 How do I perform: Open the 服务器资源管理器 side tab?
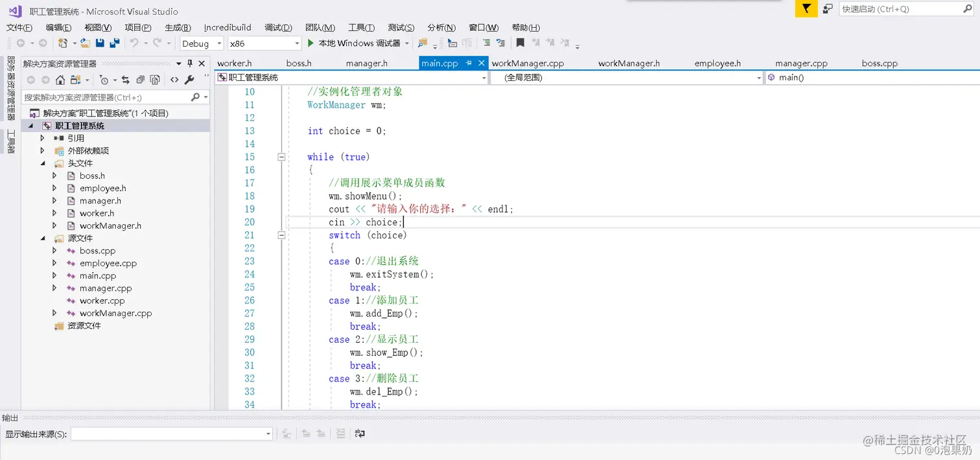click(x=11, y=88)
